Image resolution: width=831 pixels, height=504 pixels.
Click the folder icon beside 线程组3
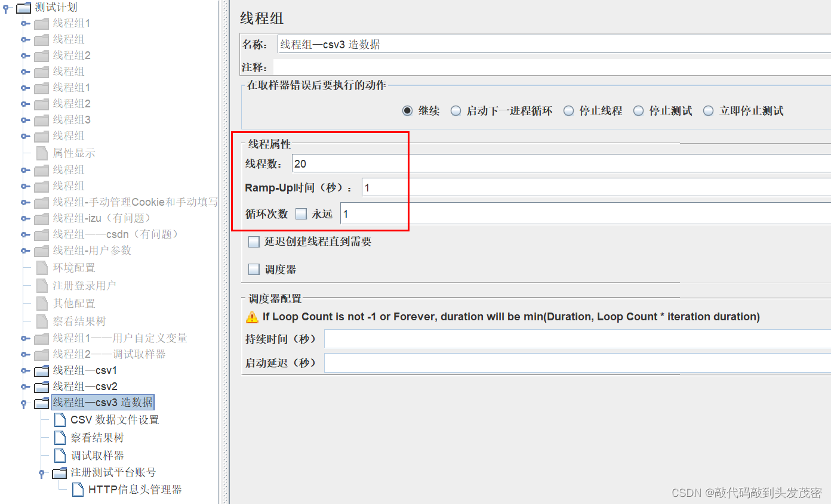click(41, 120)
